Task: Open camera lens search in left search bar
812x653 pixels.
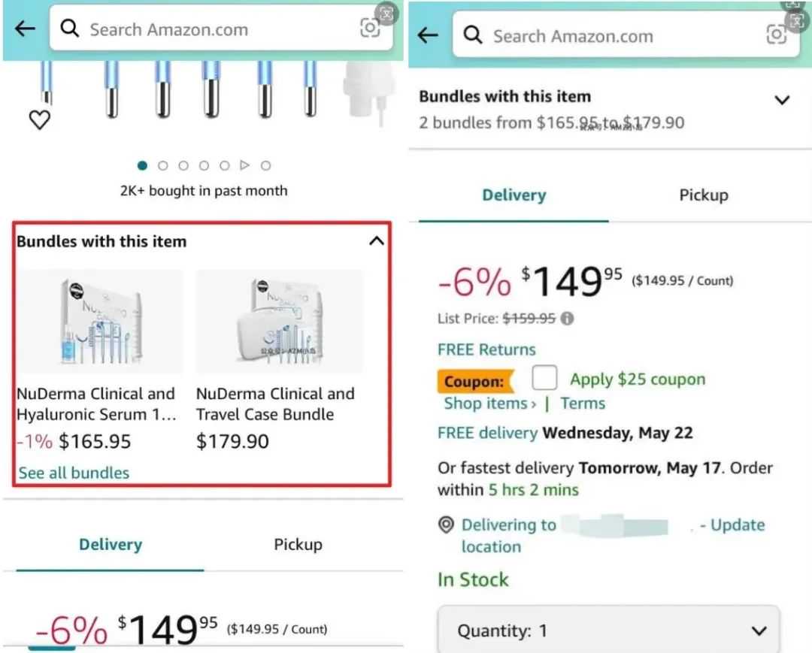Action: (370, 28)
